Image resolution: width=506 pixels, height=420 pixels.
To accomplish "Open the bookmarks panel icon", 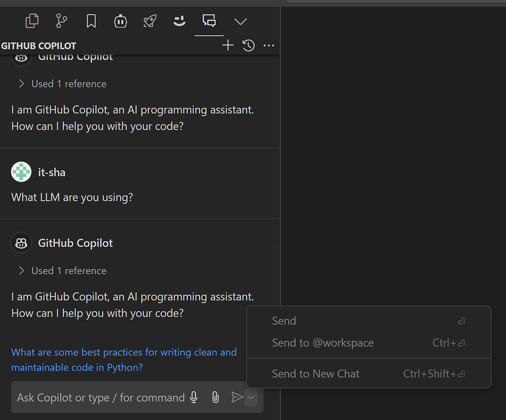I will click(x=91, y=21).
